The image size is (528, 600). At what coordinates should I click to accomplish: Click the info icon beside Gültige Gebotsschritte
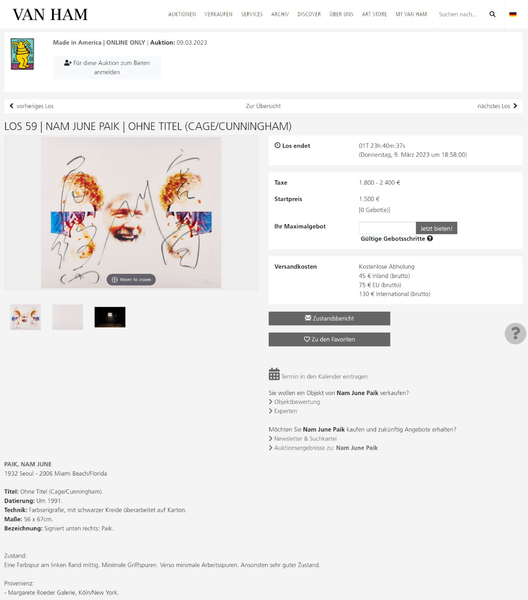pos(430,238)
